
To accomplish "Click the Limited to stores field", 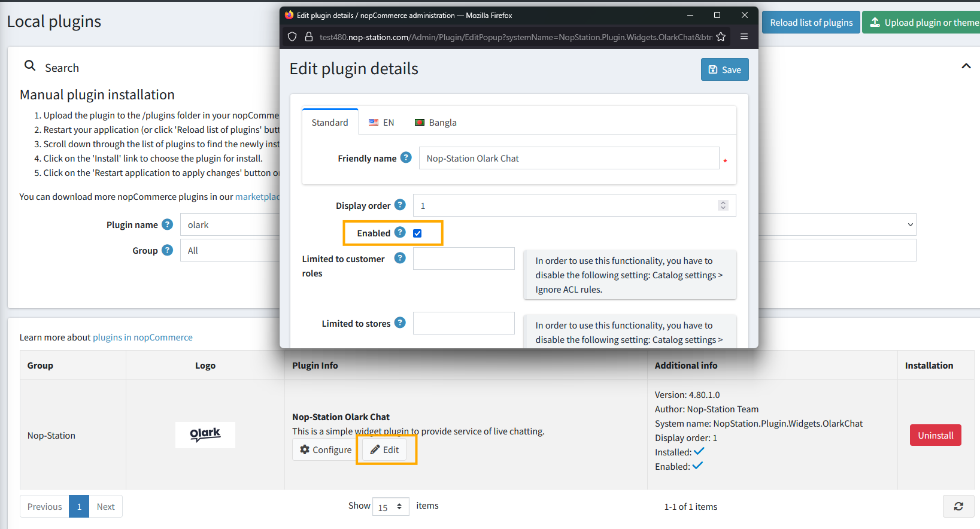I will click(463, 323).
